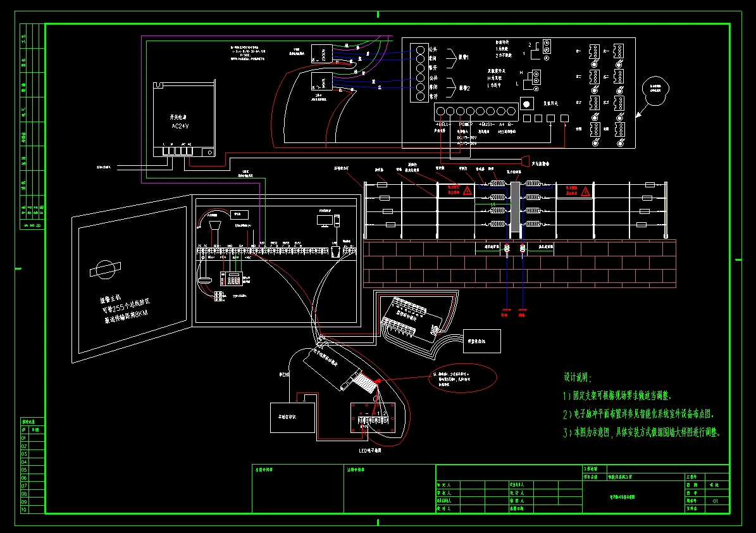Select revision row '10' in revision table
The image size is (756, 533).
tap(32, 510)
